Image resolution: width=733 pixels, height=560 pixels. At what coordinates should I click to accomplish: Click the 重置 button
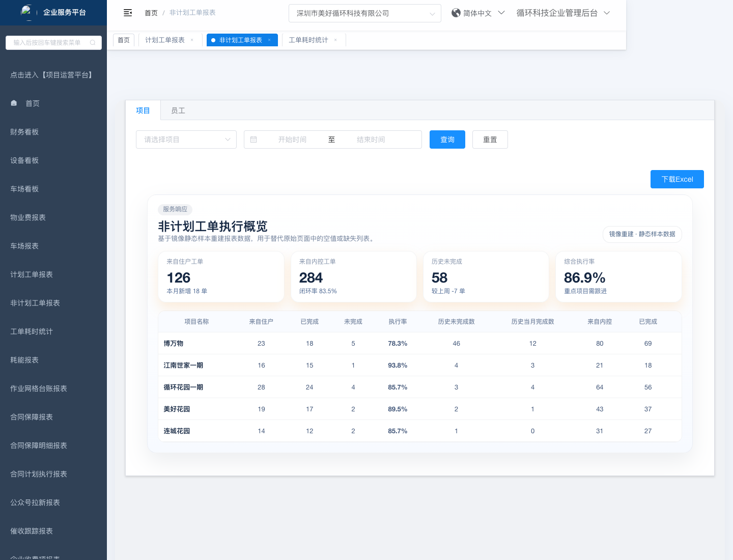click(x=490, y=139)
